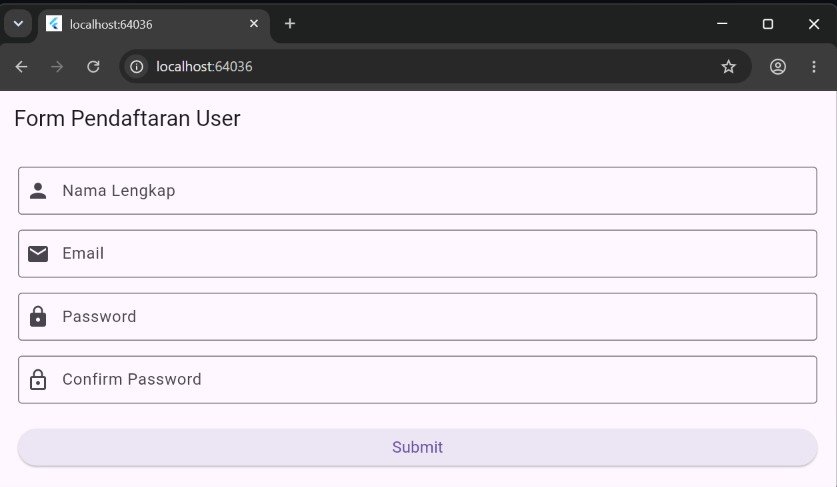View site information icon in address bar
Image resolution: width=837 pixels, height=487 pixels.
point(137,67)
